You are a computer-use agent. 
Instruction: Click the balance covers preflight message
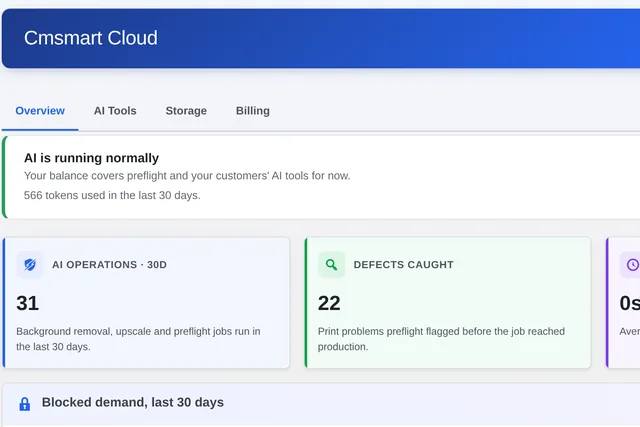coord(187,176)
